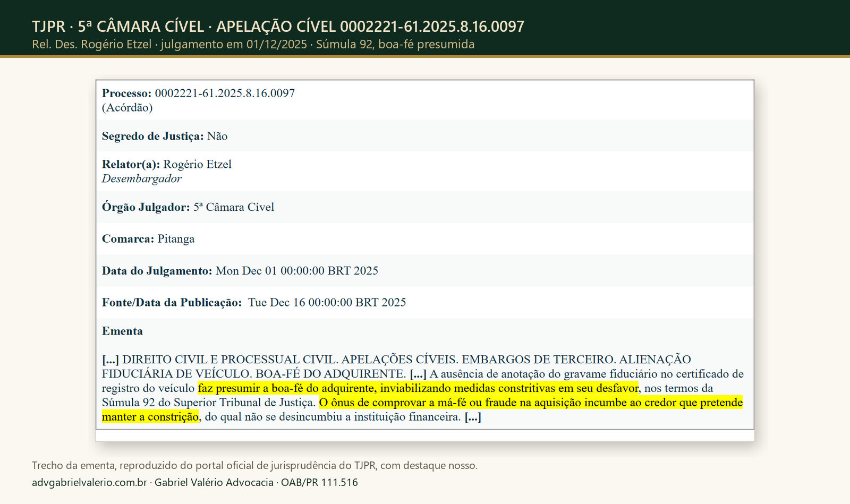850x504 pixels.
Task: Click the "Fonte/Data da Publicação:" label
Action: coord(172,303)
